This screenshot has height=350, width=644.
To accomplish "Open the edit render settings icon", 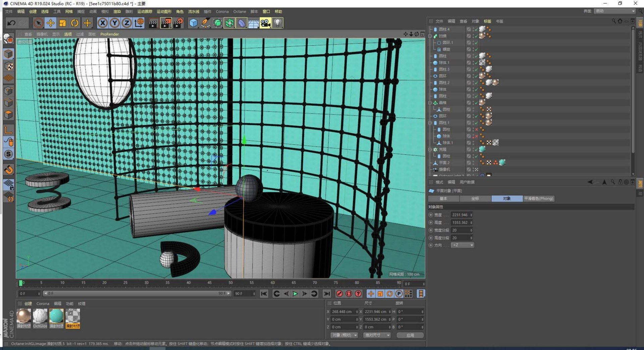I will pos(178,23).
